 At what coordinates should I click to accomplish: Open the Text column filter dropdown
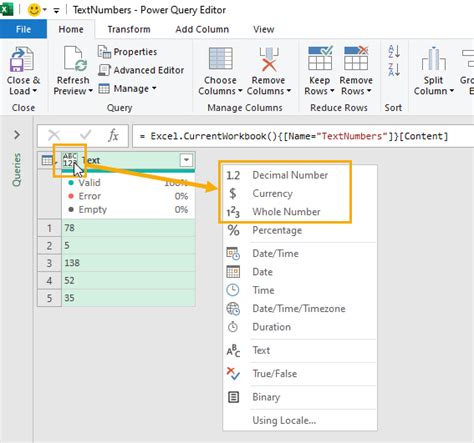click(186, 160)
